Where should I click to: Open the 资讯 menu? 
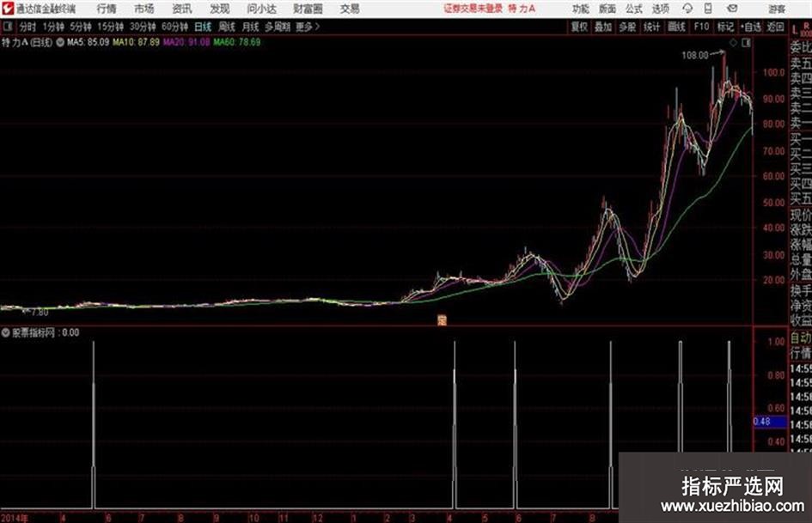(182, 9)
